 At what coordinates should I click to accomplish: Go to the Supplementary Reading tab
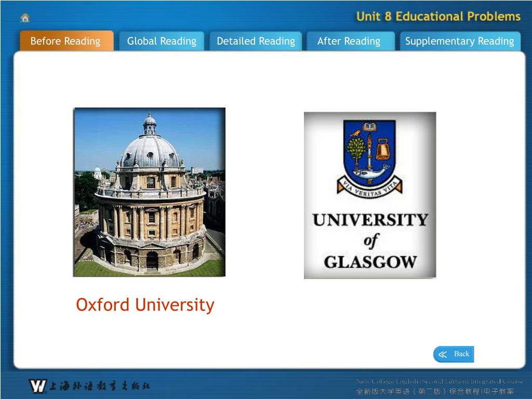[460, 41]
